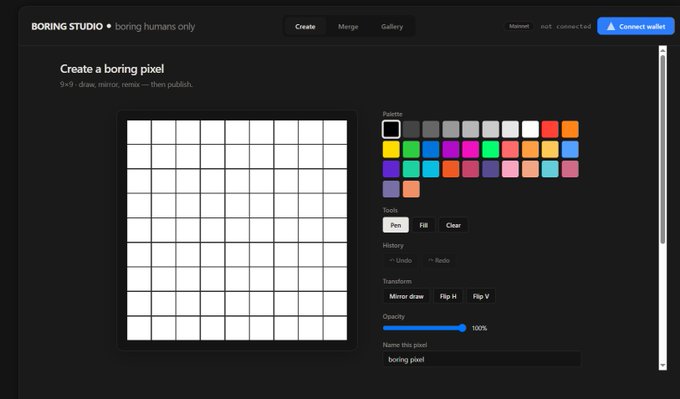Screen dimensions: 680x399
Task: Choose the magenta palette swatch
Action: [x=471, y=149]
